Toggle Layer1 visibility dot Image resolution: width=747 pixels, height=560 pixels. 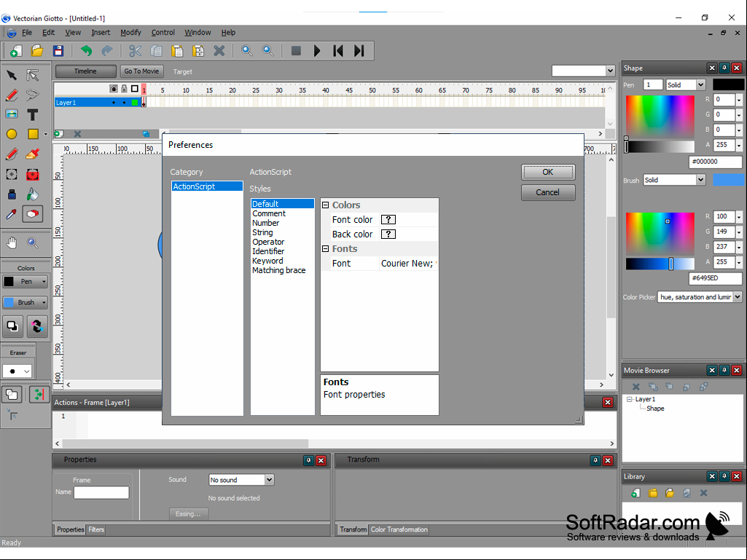pos(114,103)
